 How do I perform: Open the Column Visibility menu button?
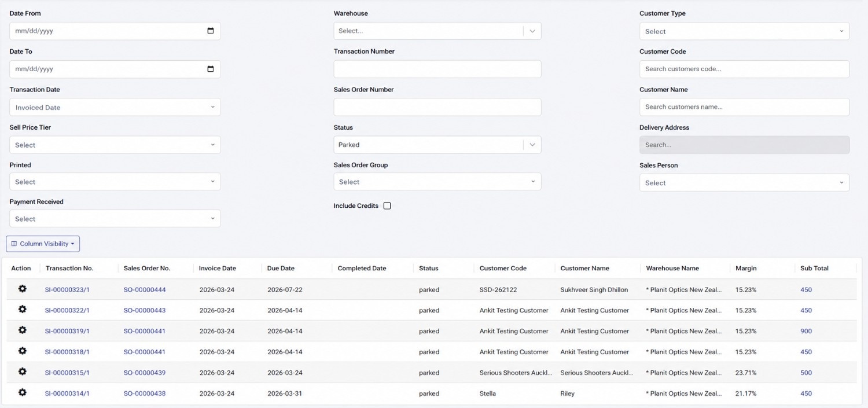(43, 244)
